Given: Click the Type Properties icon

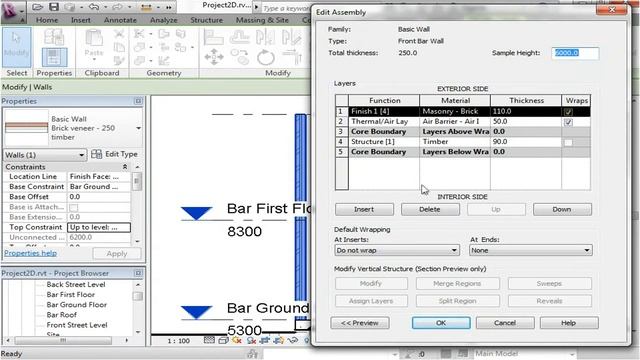Looking at the screenshot, I should [54, 37].
